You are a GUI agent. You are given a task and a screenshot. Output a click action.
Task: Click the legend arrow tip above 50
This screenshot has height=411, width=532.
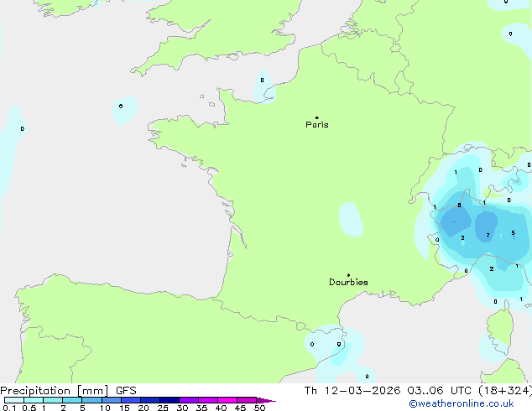click(266, 400)
